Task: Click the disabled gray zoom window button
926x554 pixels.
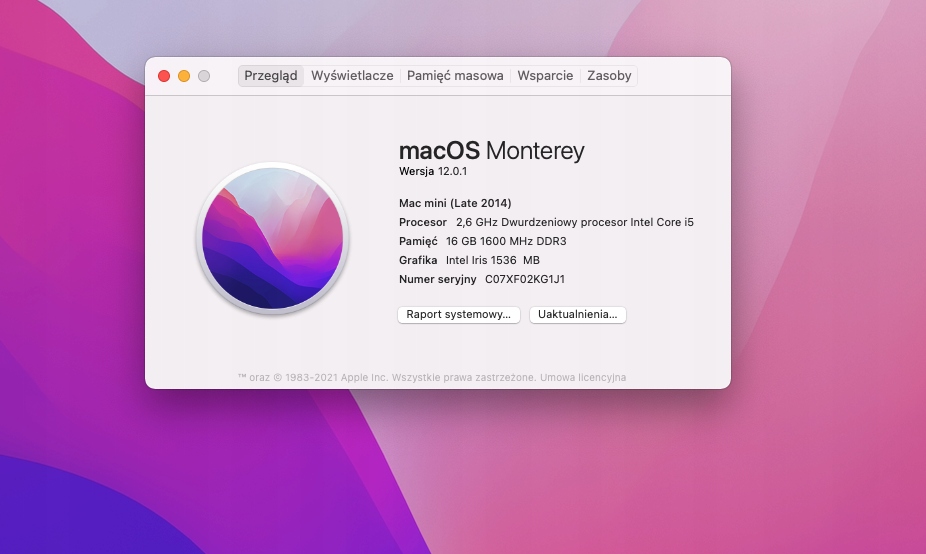Action: (x=204, y=76)
